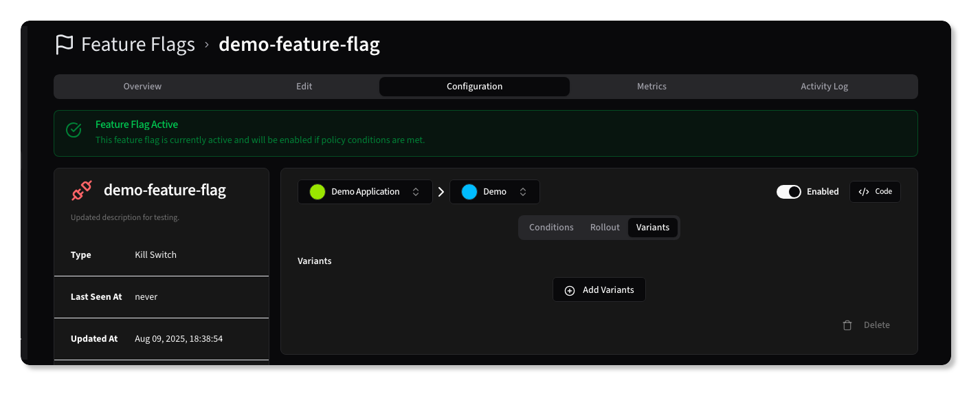Click the green Demo Application color dot
980x394 pixels.
pos(317,192)
